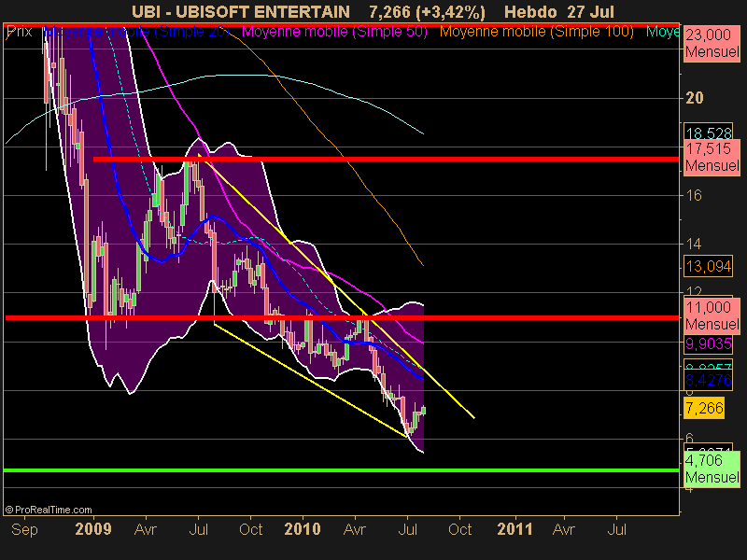Click the Sep label on time axis
Screen dimensions: 747x560
[x=24, y=529]
